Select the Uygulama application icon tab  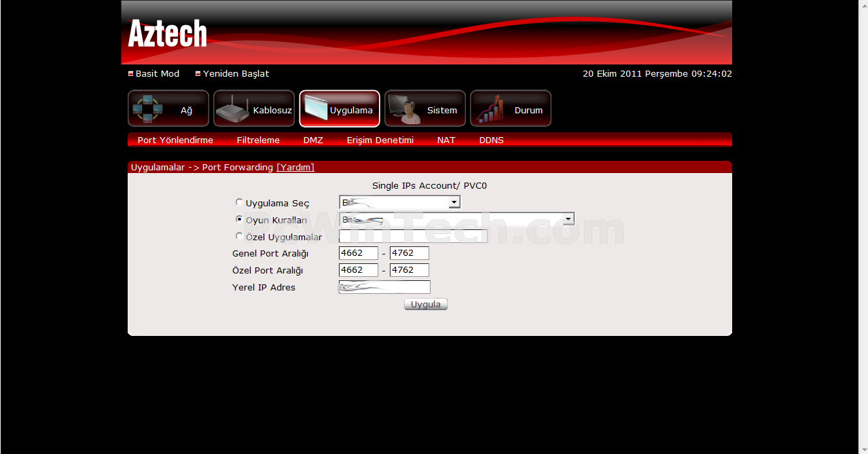(340, 109)
